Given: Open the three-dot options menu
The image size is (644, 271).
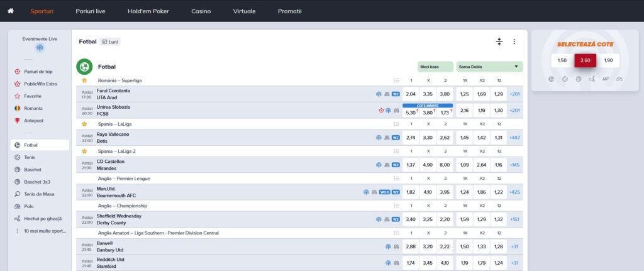Looking at the screenshot, I should tap(514, 41).
